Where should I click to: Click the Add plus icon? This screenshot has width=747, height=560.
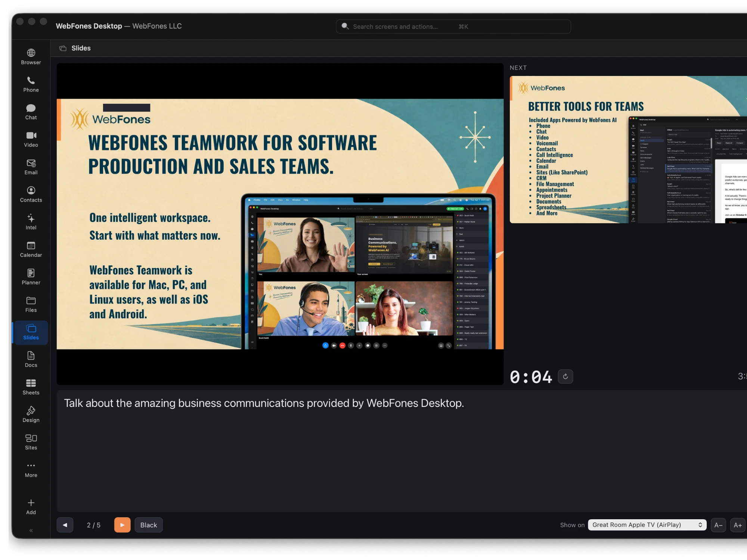coord(31,507)
